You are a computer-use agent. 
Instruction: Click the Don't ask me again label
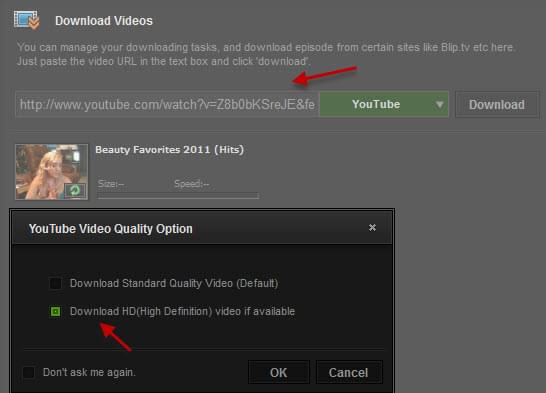pyautogui.click(x=89, y=372)
